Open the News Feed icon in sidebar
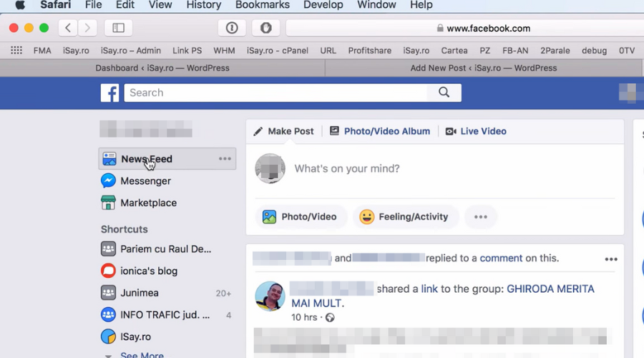The image size is (644, 358). coord(109,159)
